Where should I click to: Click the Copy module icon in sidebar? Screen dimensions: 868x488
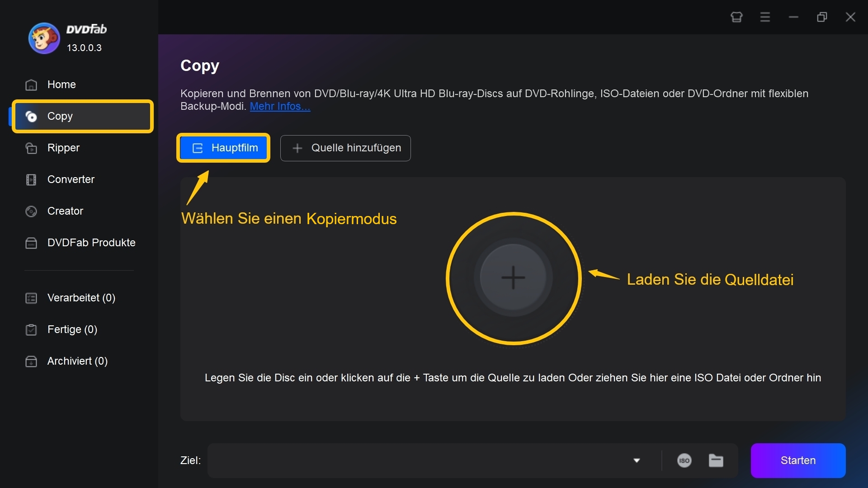[x=32, y=116]
